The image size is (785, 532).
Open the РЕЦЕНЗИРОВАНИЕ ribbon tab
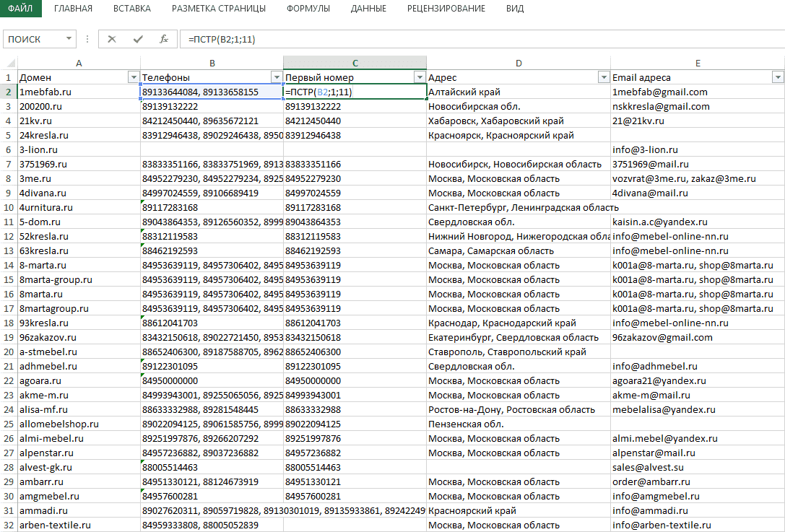(446, 9)
